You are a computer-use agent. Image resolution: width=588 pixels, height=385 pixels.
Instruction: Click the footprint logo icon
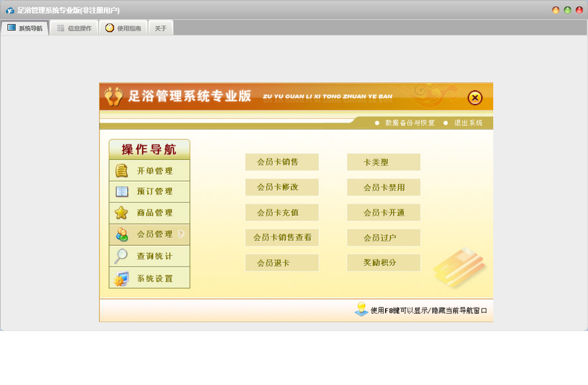114,97
